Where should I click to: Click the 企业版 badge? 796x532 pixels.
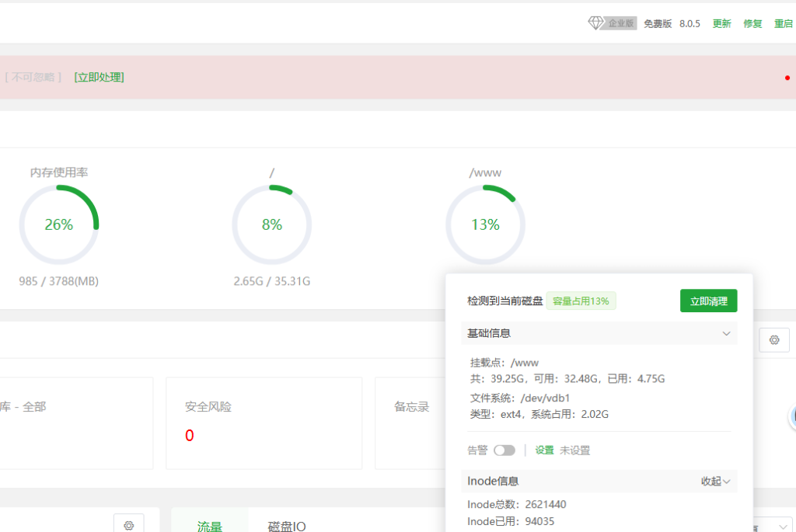[x=621, y=23]
